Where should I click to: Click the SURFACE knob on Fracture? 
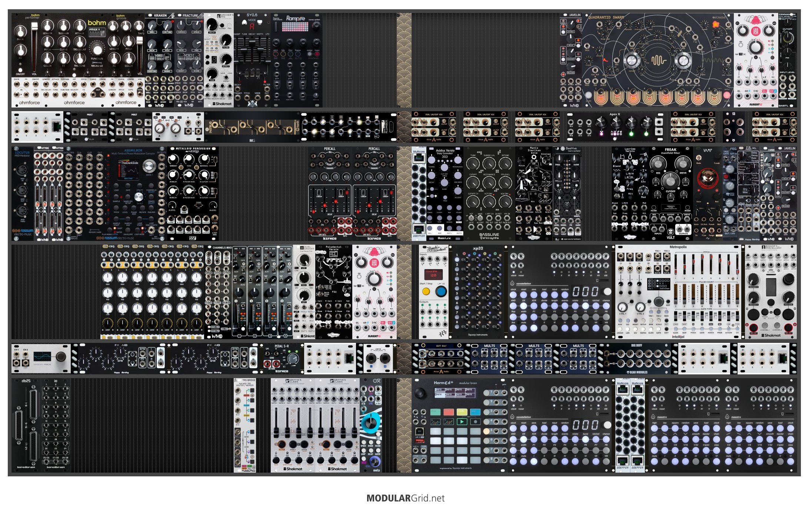click(182, 26)
